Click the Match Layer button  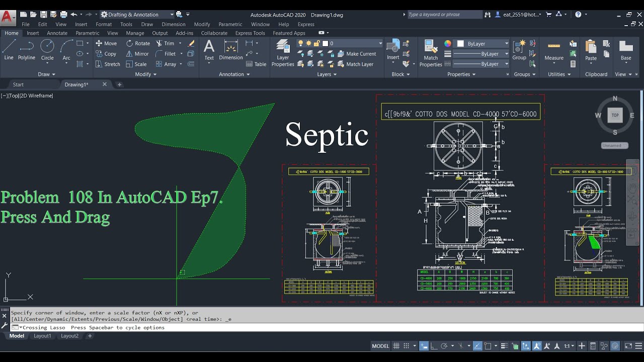355,64
